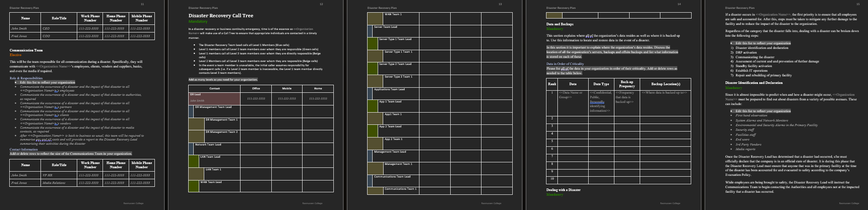The height and width of the screenshot is (210, 868).
Task: Select the 'Server Type 2 Team Lead' row
Action: click(x=440, y=68)
